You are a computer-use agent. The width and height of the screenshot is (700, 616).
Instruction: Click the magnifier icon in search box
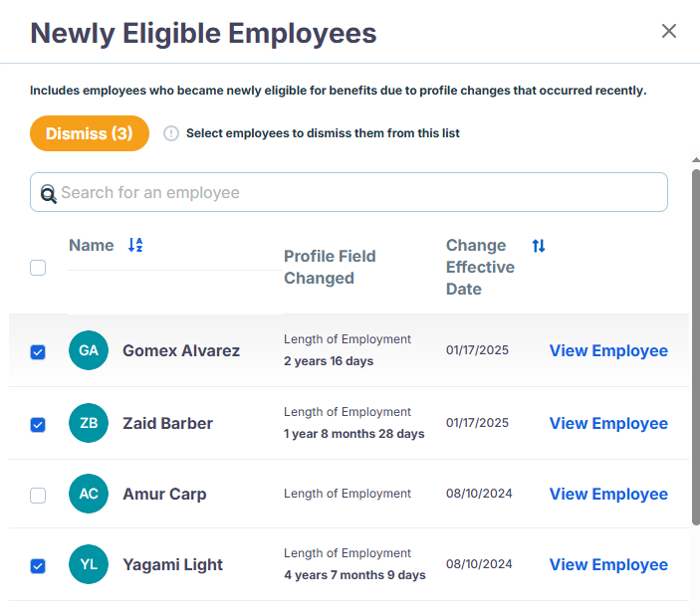[x=48, y=194]
